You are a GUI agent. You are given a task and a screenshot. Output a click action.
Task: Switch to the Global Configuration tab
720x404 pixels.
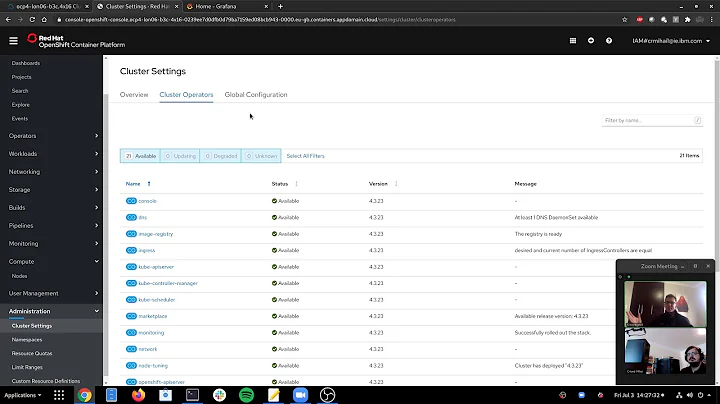click(x=256, y=95)
